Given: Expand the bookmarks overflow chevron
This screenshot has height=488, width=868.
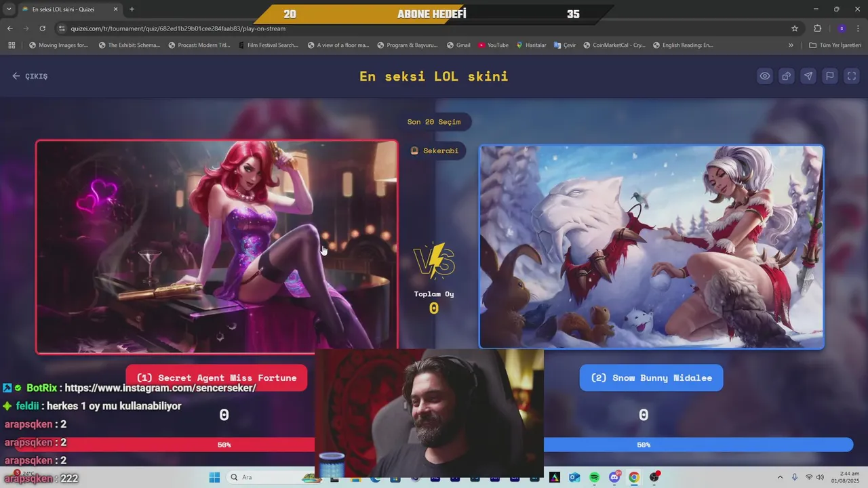Looking at the screenshot, I should [x=791, y=45].
